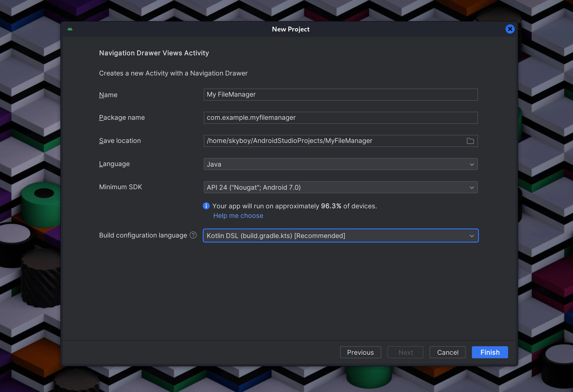
Task: Click the Android Studio icon in title bar
Action: click(70, 29)
